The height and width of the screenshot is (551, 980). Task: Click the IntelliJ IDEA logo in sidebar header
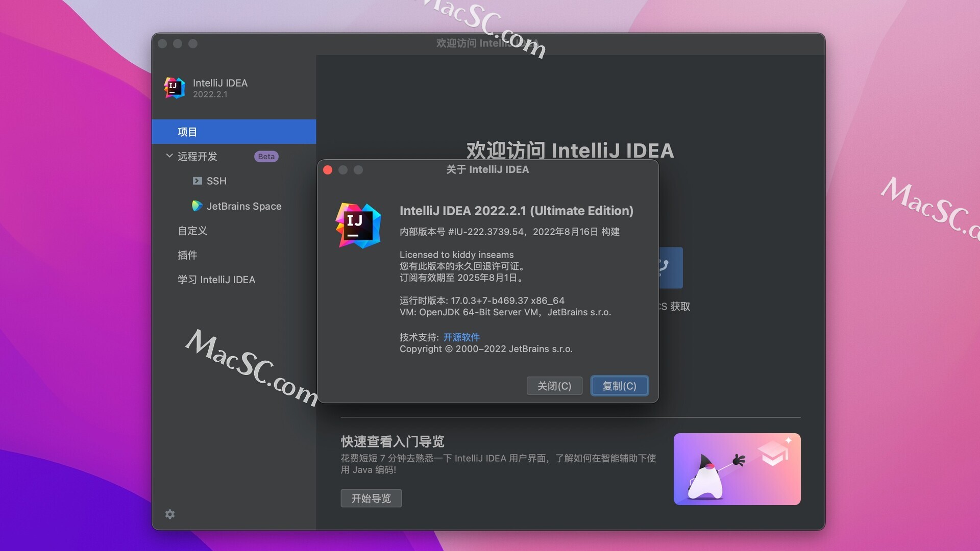point(175,88)
